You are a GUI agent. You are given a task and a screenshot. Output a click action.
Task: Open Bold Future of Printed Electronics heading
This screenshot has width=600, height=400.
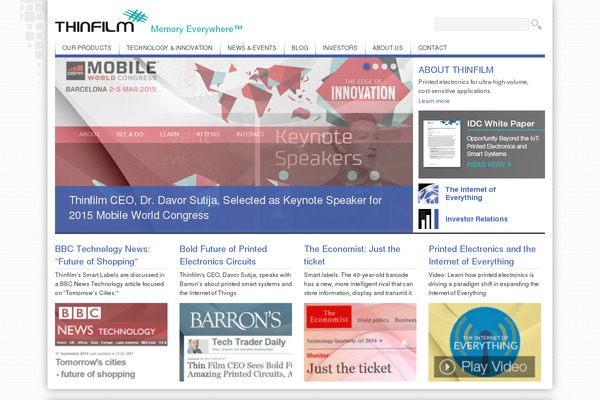223,255
